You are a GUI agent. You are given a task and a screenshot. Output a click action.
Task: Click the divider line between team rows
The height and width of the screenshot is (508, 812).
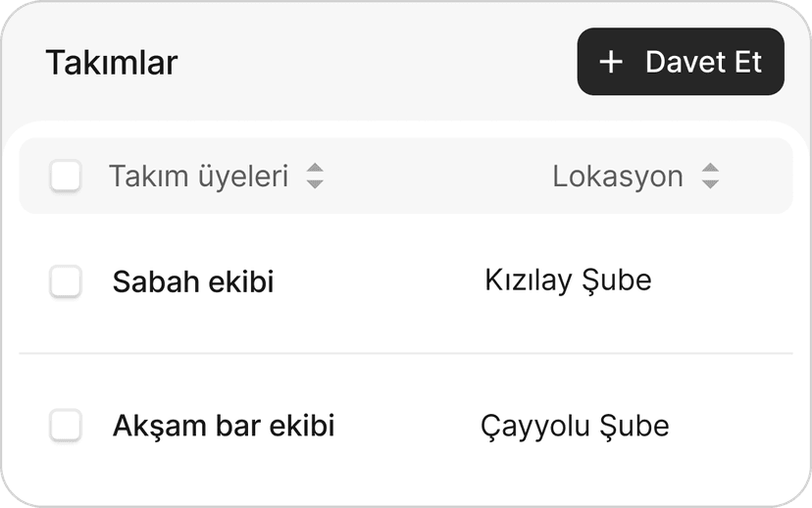point(406,353)
